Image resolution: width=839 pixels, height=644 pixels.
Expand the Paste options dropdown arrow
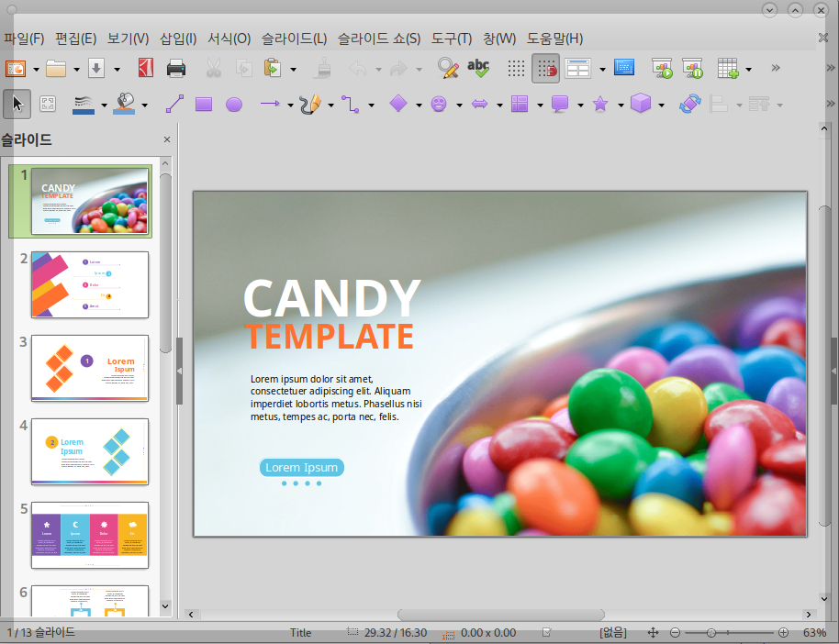(x=293, y=70)
